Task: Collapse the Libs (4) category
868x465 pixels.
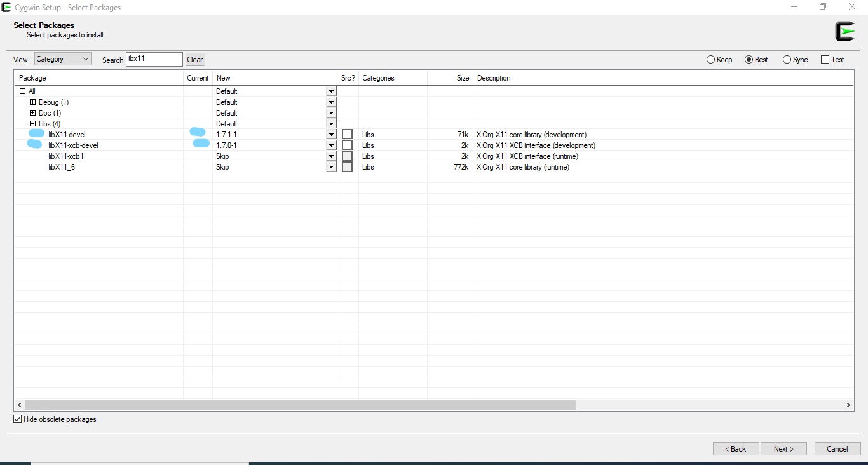Action: 33,124
